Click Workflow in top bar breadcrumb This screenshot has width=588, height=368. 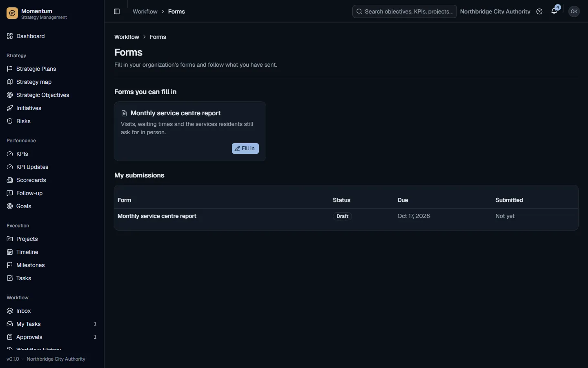pyautogui.click(x=145, y=11)
